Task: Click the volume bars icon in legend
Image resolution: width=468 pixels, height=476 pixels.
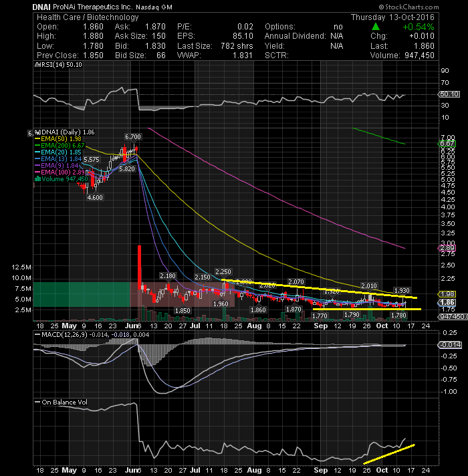Action: coord(37,178)
